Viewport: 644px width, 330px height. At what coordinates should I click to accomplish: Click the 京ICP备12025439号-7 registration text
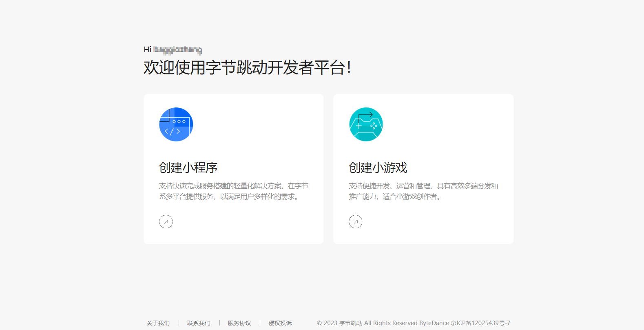(480, 323)
